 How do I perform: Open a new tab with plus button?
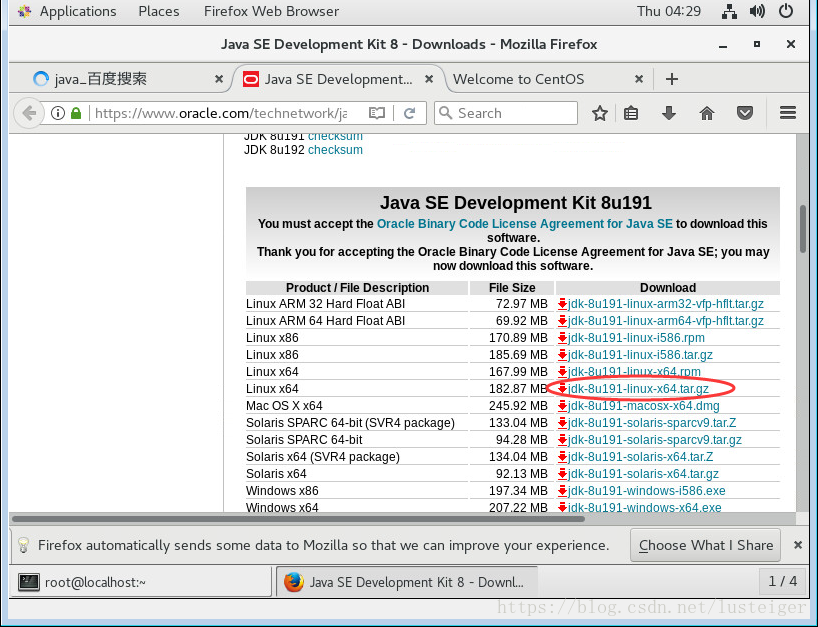pyautogui.click(x=672, y=79)
